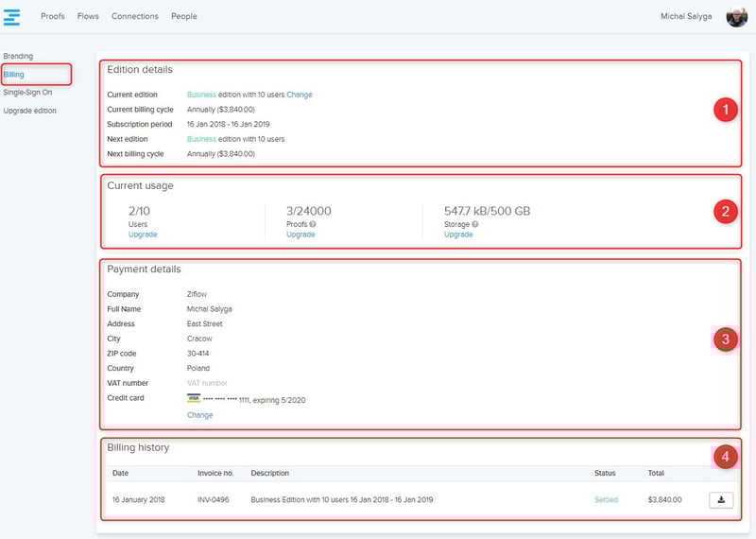Click the Ziflow logo icon
Screen dimensions: 756x539
tap(11, 16)
